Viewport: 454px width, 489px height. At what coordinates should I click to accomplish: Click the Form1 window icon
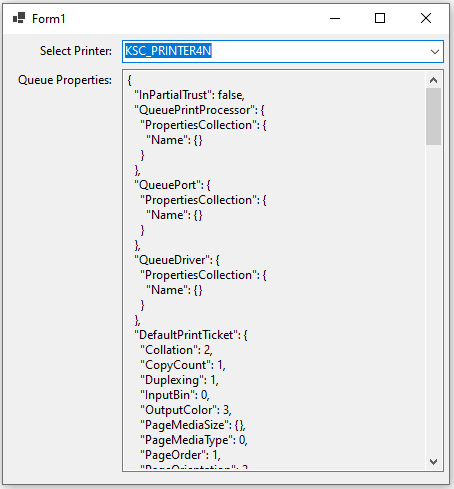(x=19, y=18)
